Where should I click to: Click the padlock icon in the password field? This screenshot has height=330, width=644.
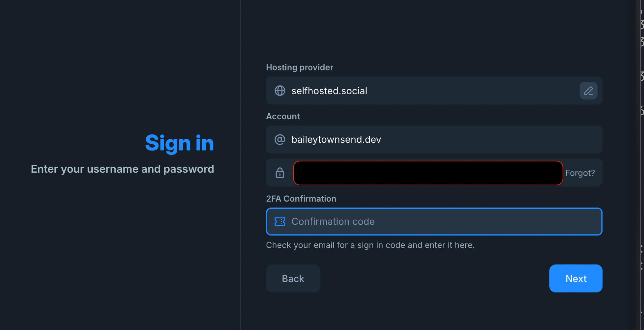(x=280, y=173)
